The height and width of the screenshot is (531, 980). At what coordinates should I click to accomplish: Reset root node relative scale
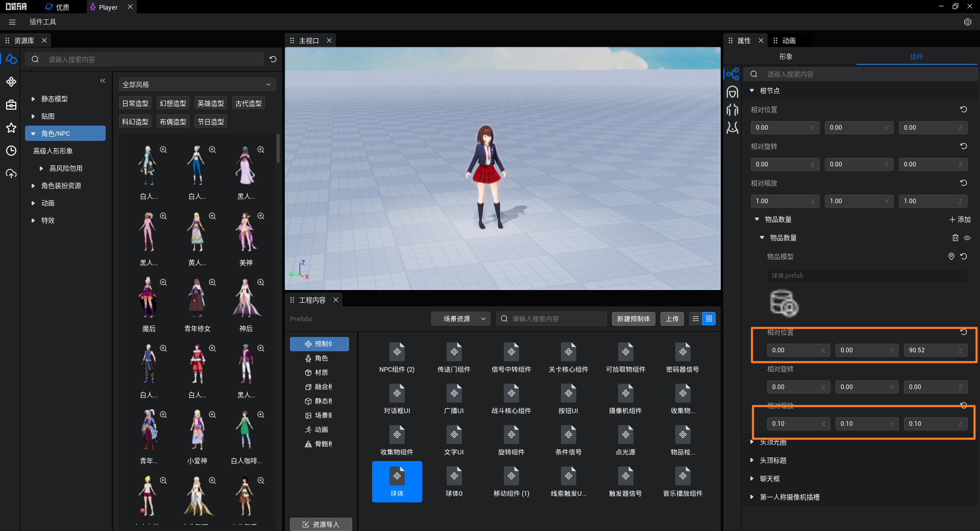tap(964, 183)
